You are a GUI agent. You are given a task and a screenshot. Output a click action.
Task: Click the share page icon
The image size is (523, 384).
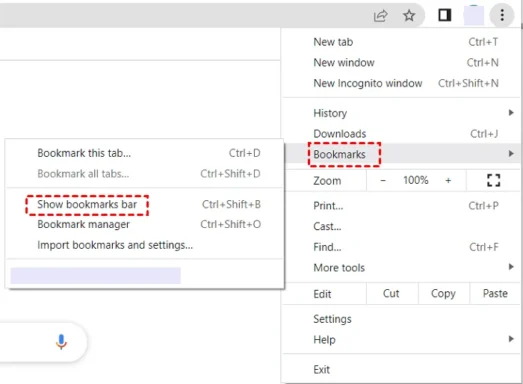(x=380, y=16)
